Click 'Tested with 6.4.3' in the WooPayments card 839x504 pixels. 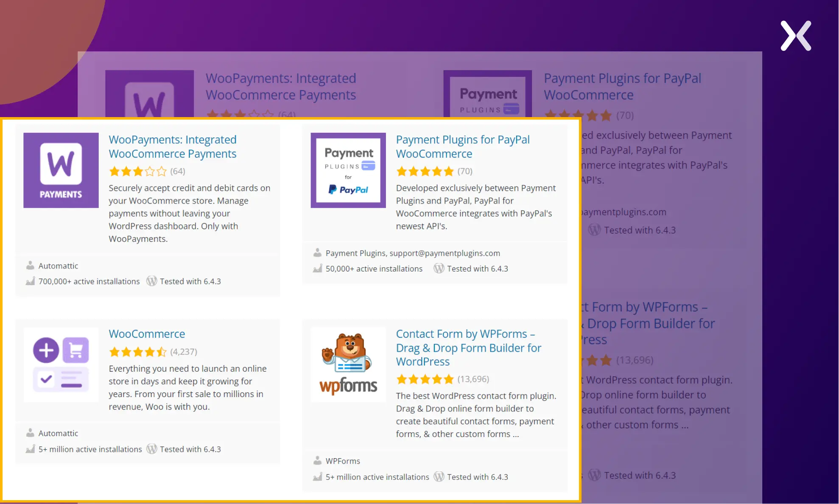(x=190, y=281)
